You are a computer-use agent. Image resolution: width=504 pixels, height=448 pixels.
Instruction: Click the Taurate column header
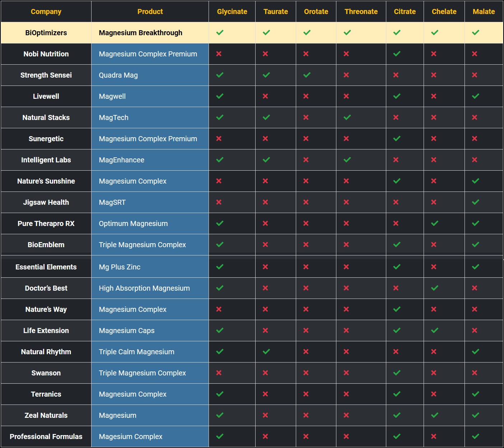point(276,11)
